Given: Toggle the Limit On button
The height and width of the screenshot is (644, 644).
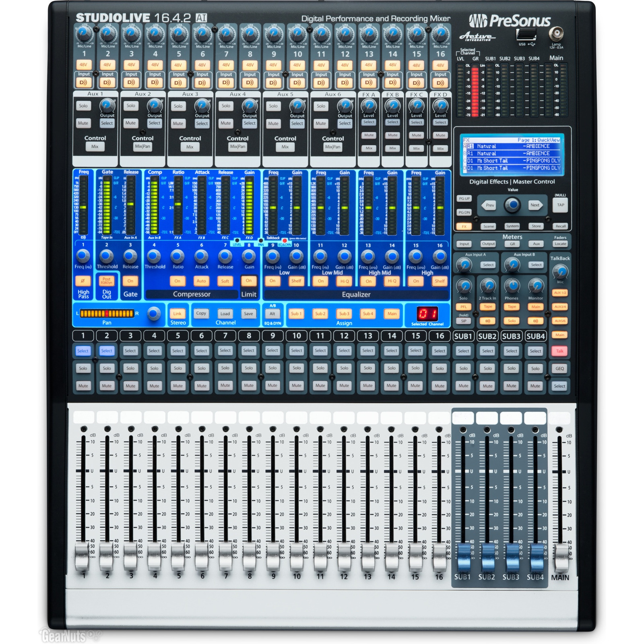Looking at the screenshot, I should click(x=249, y=281).
